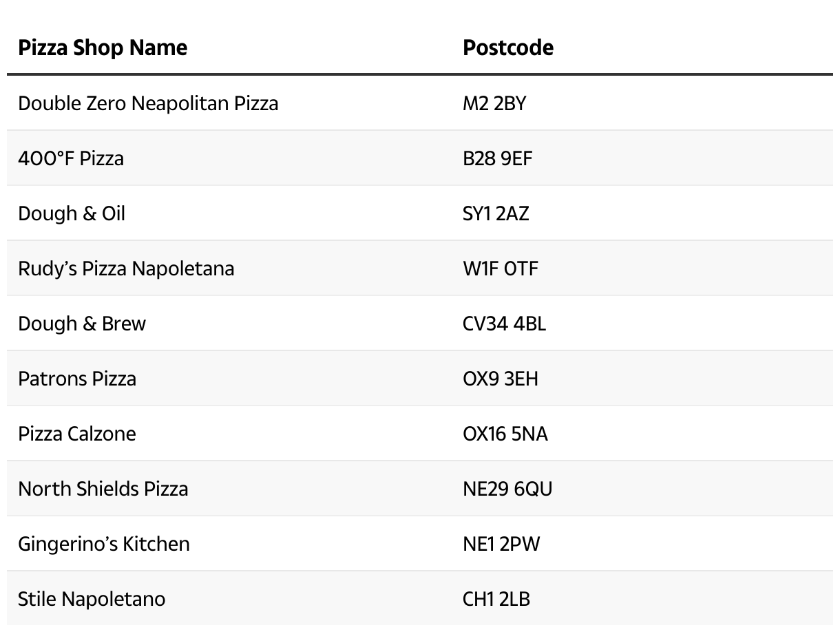840x632 pixels.
Task: Select the Stile Napoletano name cell
Action: pyautogui.click(x=92, y=599)
